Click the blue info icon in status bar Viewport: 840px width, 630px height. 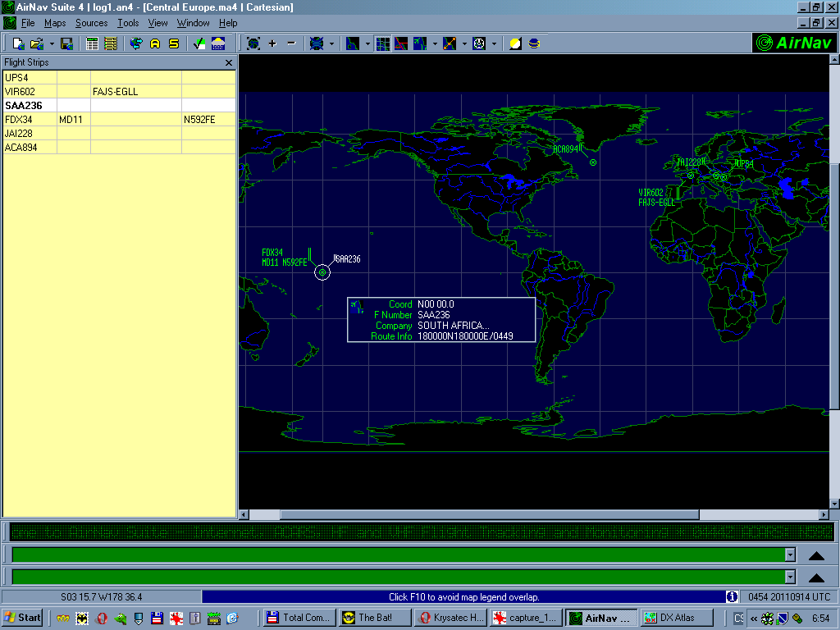coord(732,596)
